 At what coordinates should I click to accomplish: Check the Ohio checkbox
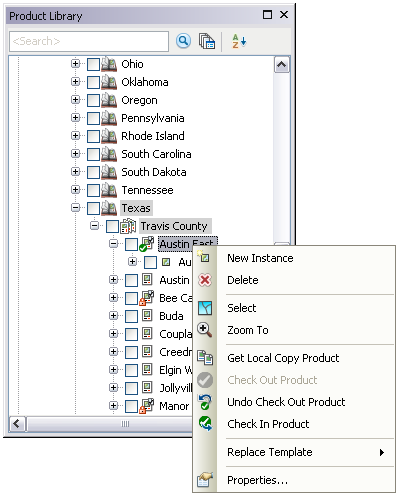[93, 64]
